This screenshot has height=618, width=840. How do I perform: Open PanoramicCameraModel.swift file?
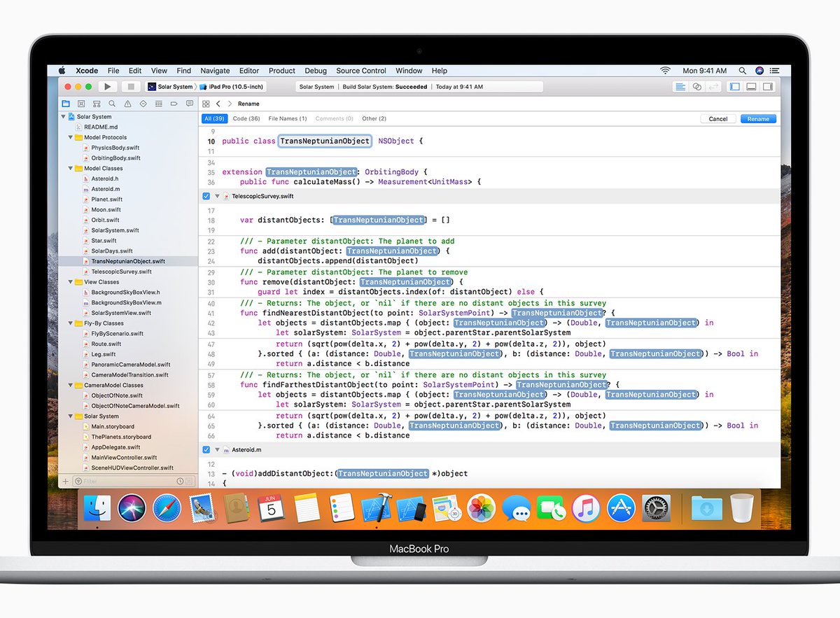pos(131,365)
